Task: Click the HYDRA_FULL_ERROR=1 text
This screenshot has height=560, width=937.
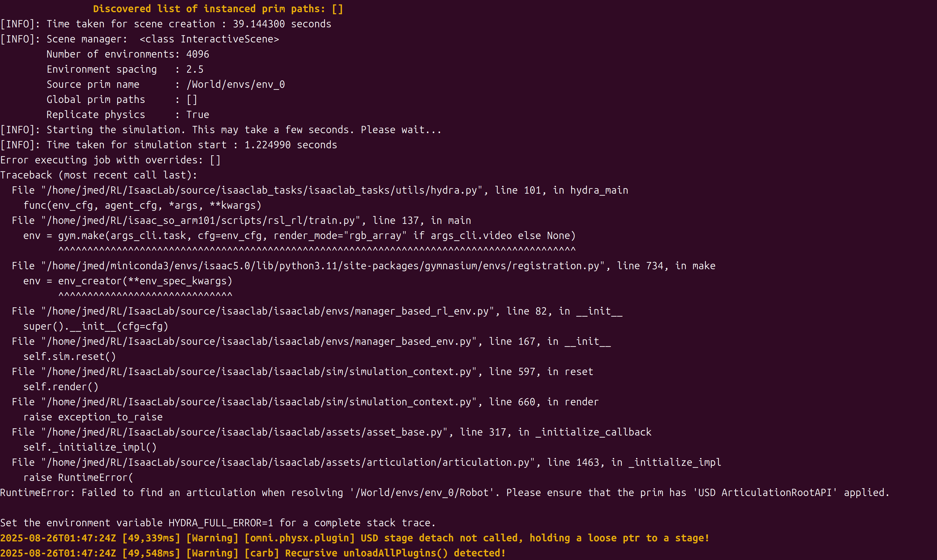Action: [x=221, y=523]
